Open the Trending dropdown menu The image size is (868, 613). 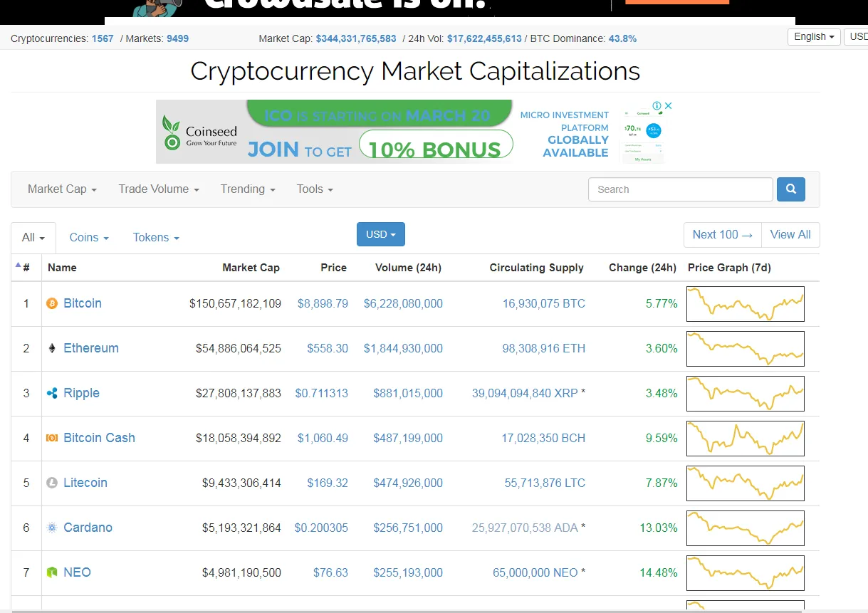(247, 189)
